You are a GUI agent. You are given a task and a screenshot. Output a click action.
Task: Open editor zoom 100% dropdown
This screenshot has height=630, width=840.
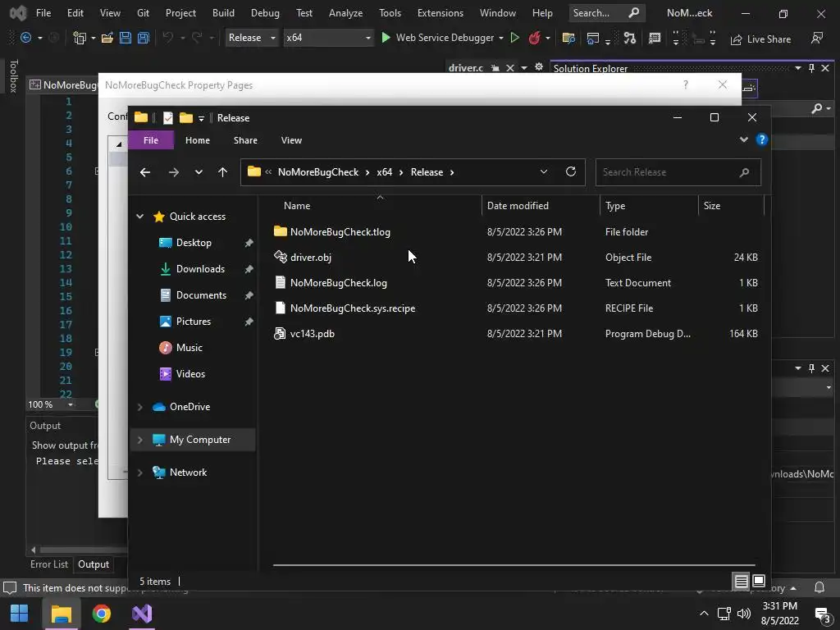click(x=71, y=404)
